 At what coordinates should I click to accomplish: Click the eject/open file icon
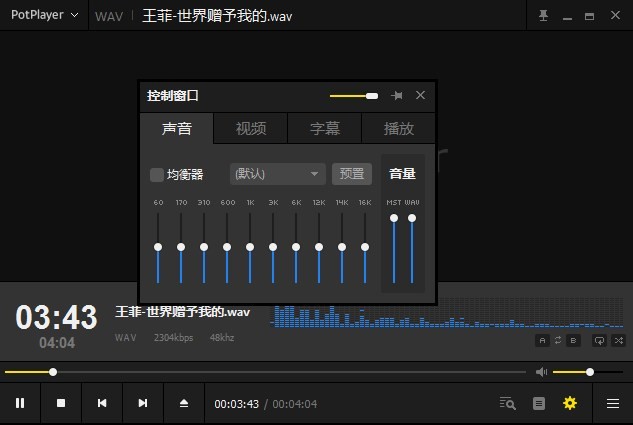point(184,403)
